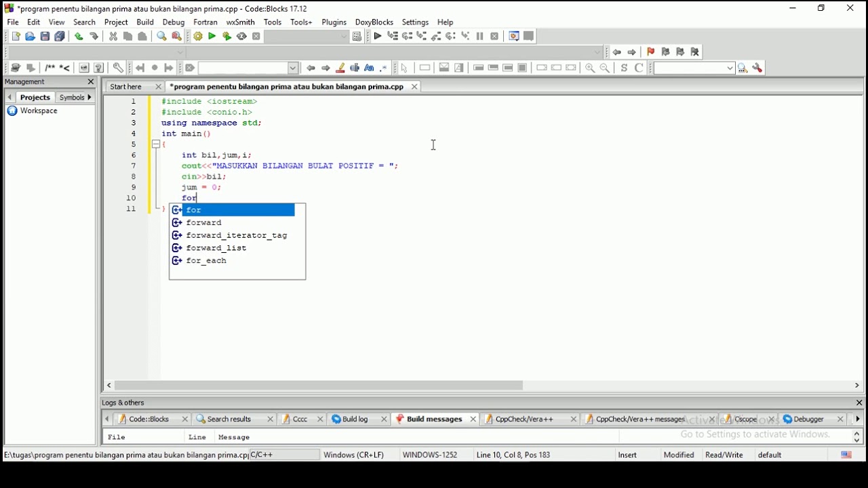Open Find with magnifier toolbar icon
Screen dimensions: 868x488
tap(161, 37)
